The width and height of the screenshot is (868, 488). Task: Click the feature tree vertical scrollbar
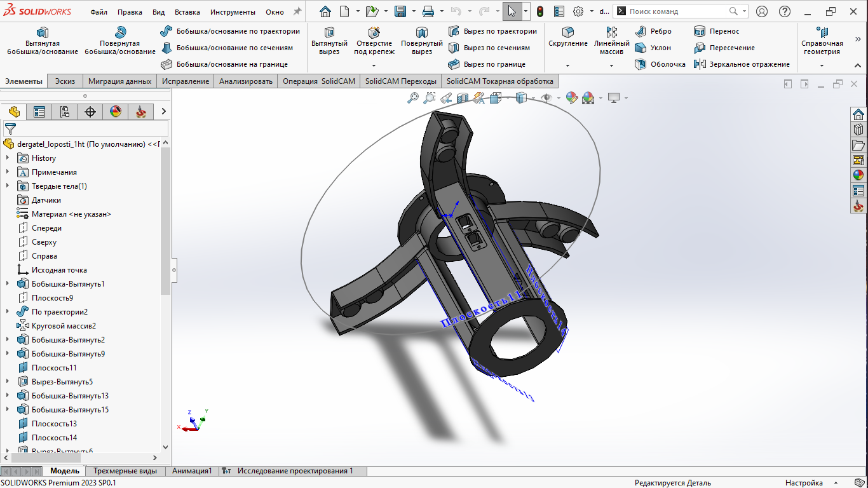(166, 221)
